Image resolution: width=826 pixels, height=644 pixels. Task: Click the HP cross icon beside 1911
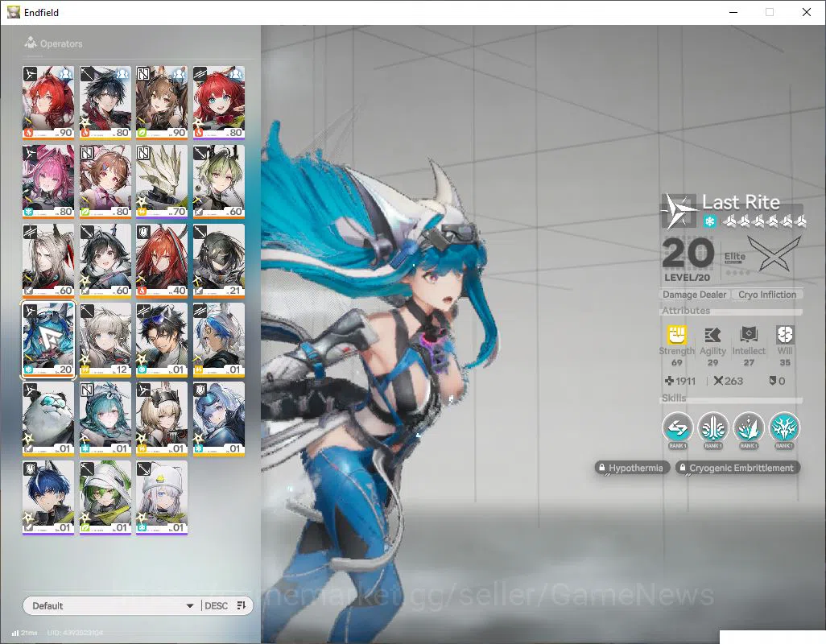[x=669, y=381]
